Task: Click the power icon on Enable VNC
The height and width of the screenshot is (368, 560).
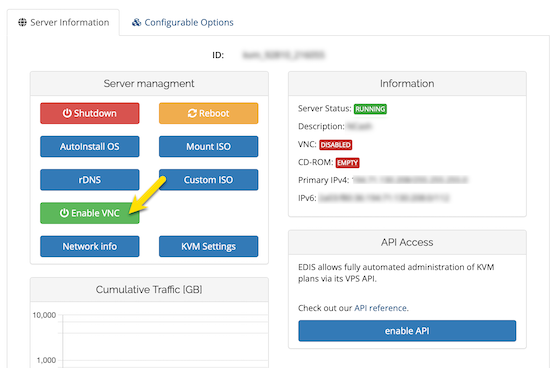Action: click(64, 213)
